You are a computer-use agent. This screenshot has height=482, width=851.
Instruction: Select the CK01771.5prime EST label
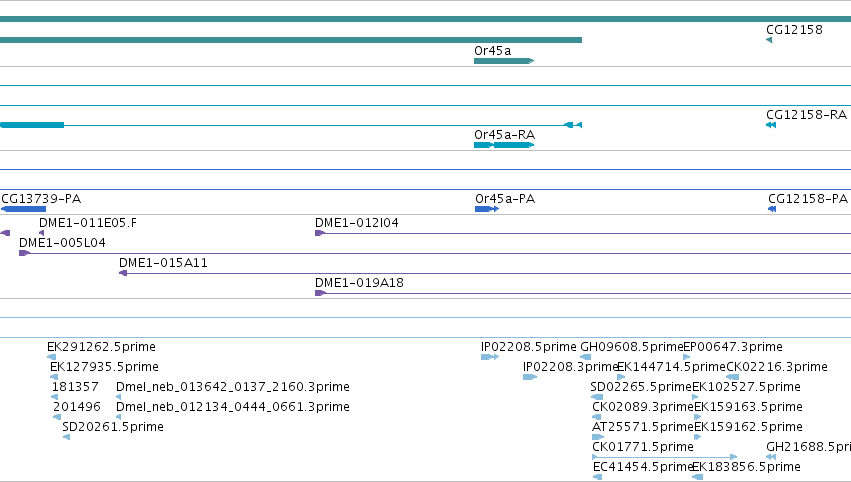pyautogui.click(x=643, y=447)
